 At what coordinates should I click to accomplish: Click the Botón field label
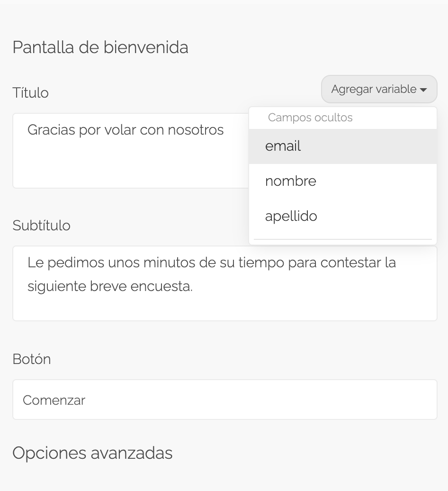(32, 359)
